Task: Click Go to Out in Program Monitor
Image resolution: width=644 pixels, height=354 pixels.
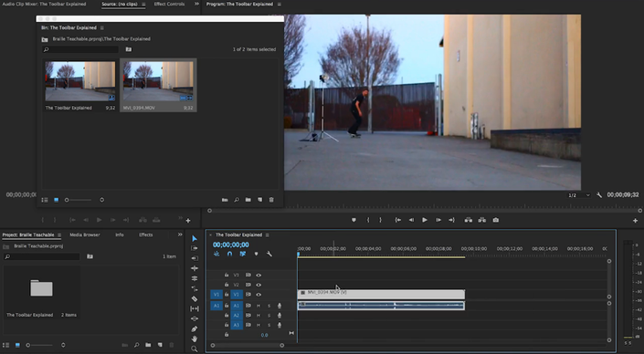Action: [452, 220]
